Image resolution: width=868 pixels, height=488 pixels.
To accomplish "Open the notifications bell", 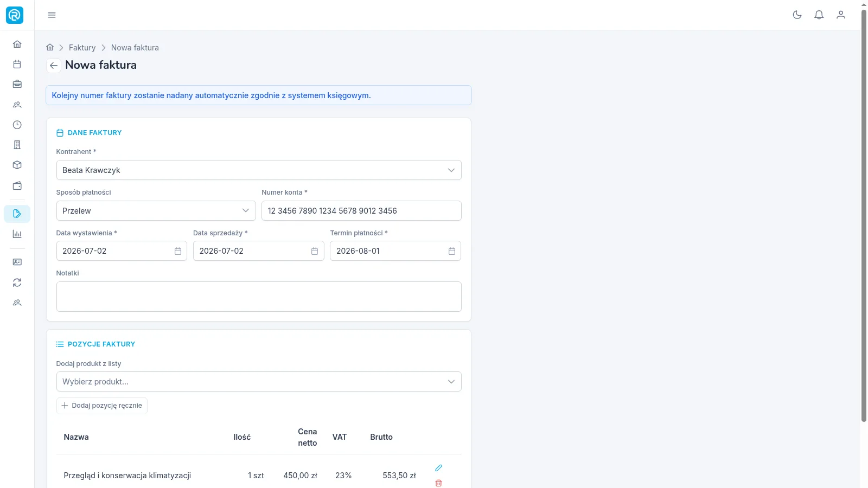I will pos(819,15).
